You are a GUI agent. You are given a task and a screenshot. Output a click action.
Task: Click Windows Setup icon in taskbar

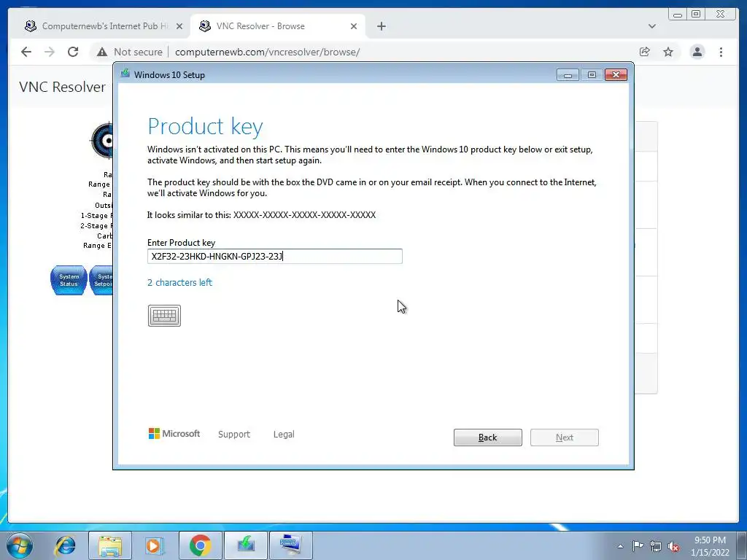click(245, 545)
